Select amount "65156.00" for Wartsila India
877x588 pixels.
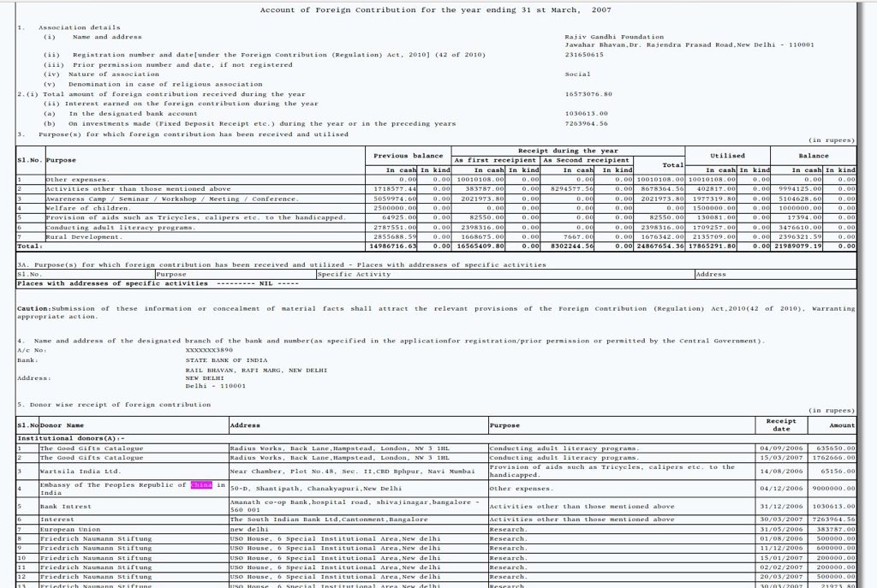click(x=837, y=472)
